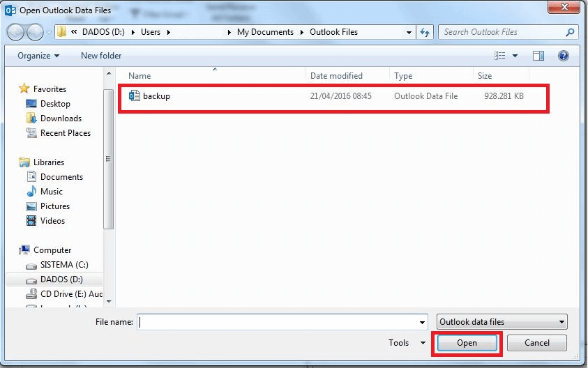Click the Music note icon
The image size is (588, 368).
pyautogui.click(x=31, y=191)
